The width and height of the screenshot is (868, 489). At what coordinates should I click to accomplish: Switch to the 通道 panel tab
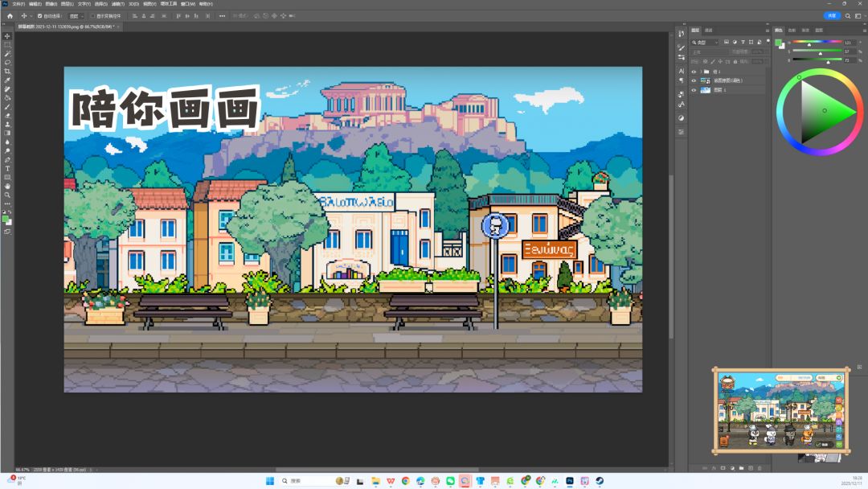(x=708, y=30)
